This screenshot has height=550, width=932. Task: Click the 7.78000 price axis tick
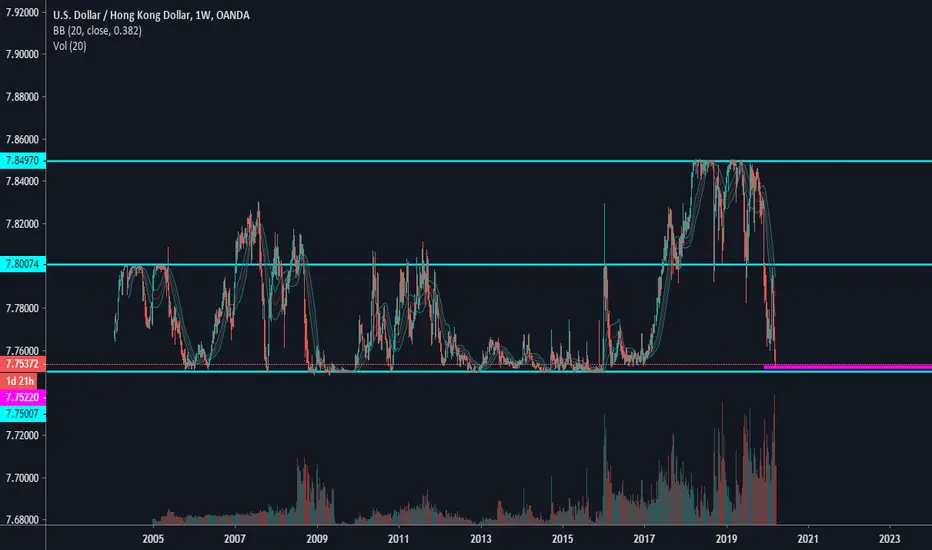(23, 309)
